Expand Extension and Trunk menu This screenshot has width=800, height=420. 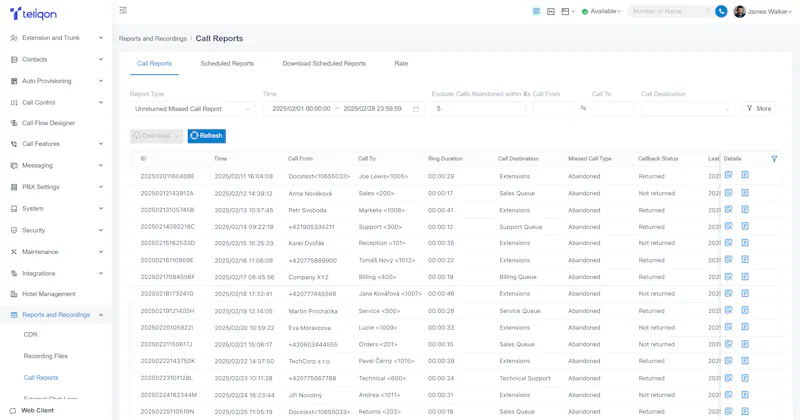(56, 38)
